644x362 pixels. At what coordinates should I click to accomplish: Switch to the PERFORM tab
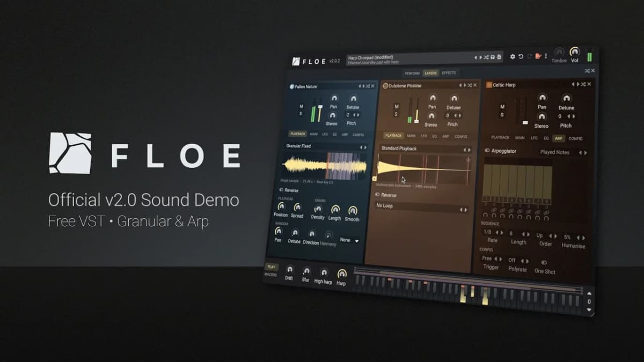(412, 73)
